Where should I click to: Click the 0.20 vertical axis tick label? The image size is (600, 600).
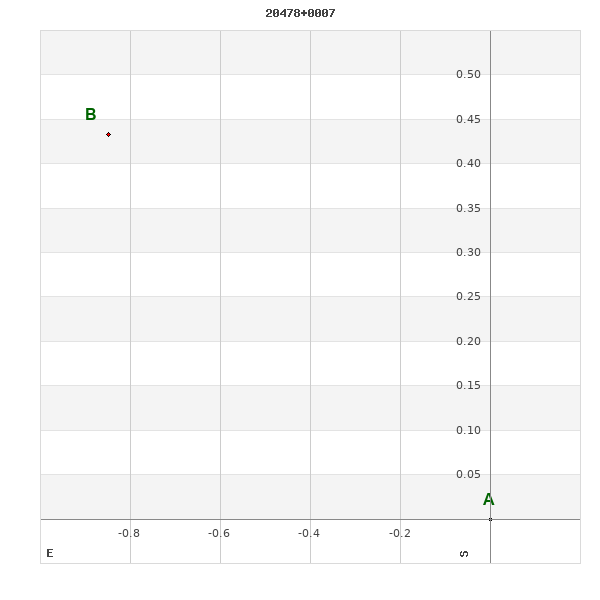468,342
